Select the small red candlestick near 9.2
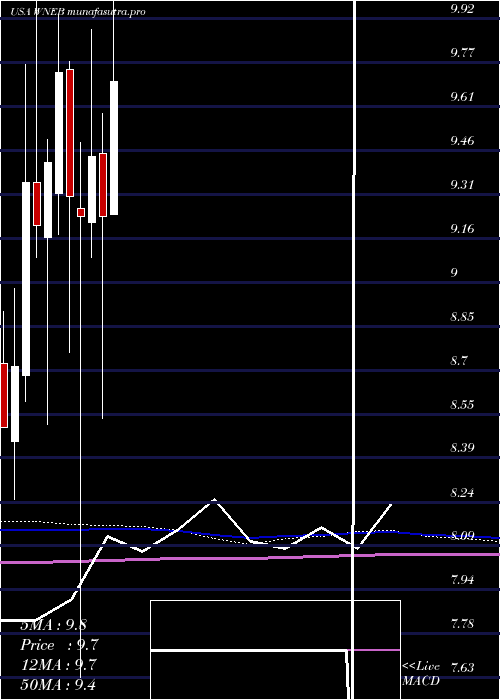The width and height of the screenshot is (500, 700). (81, 212)
